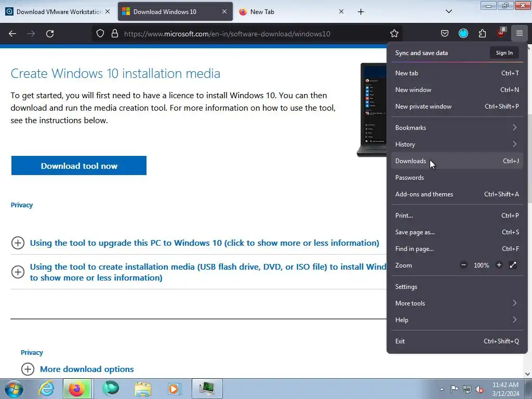
Task: Launch Internet Explorer from taskbar
Action: click(x=46, y=389)
